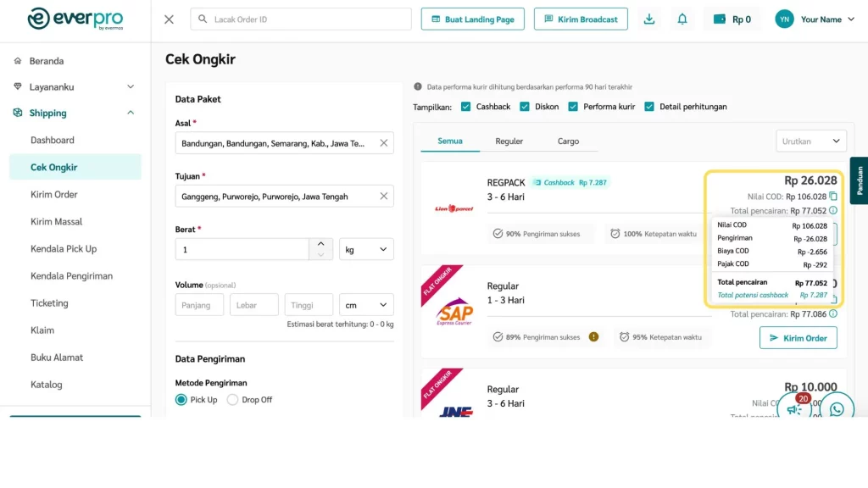Open the Urutkan sort dropdown

tap(811, 141)
